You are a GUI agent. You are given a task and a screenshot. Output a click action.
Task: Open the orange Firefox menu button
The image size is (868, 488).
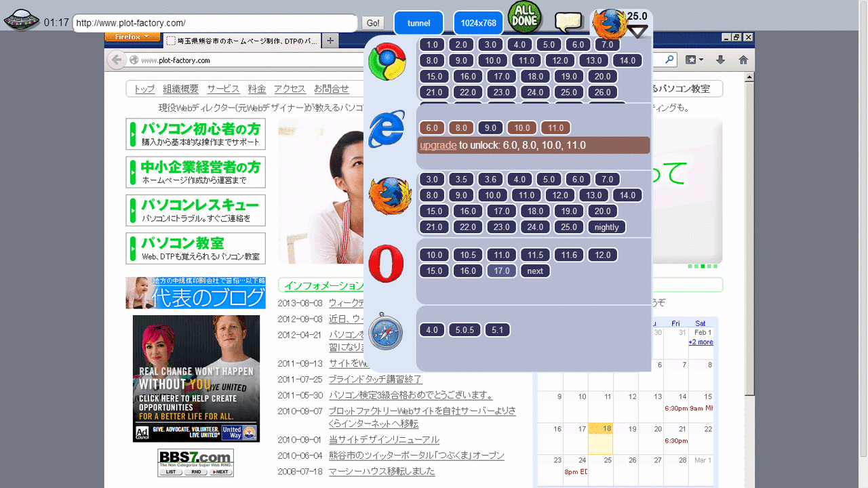[132, 37]
